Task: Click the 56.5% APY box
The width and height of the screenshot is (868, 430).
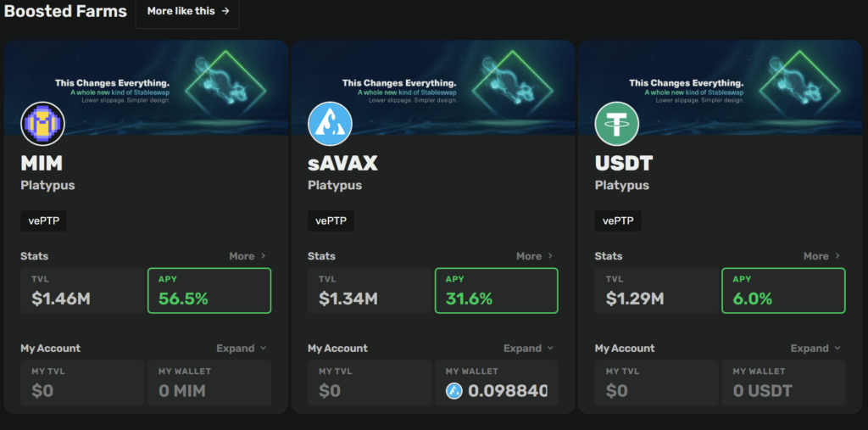Action: coord(209,291)
